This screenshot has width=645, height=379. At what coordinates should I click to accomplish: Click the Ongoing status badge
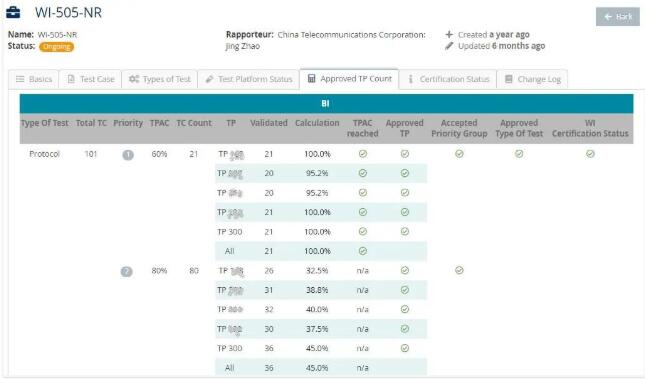56,47
